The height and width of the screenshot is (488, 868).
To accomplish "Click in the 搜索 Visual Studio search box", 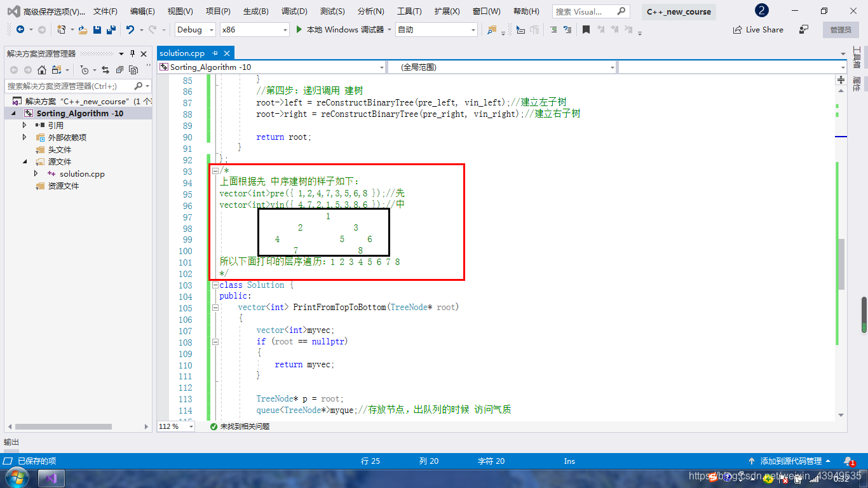I will pyautogui.click(x=591, y=11).
